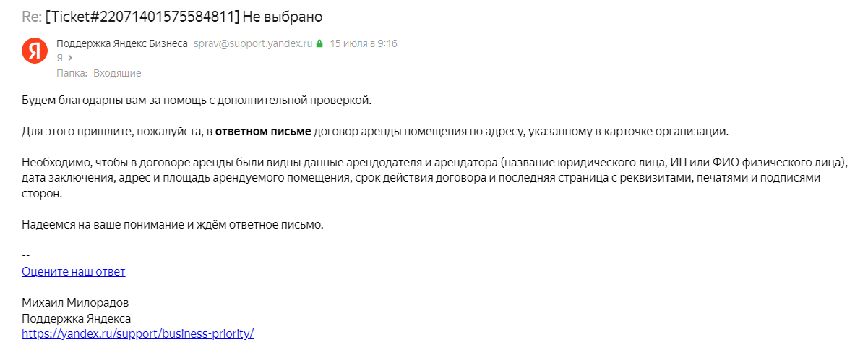The width and height of the screenshot is (868, 345).
Task: Open the Входящие folder link
Action: click(117, 73)
